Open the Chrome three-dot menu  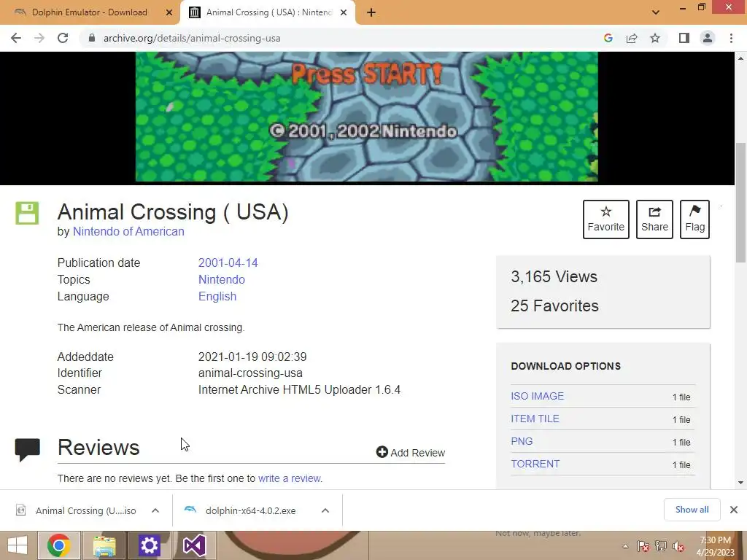coord(731,38)
